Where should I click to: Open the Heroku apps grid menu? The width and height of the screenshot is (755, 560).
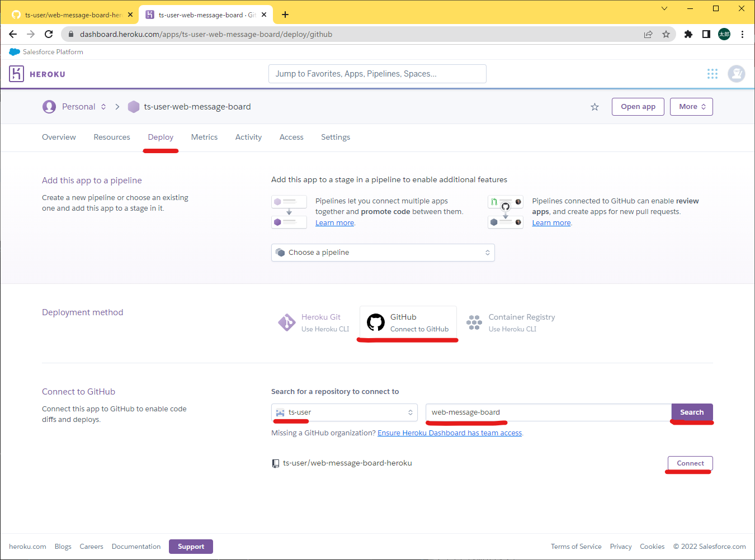coord(712,74)
